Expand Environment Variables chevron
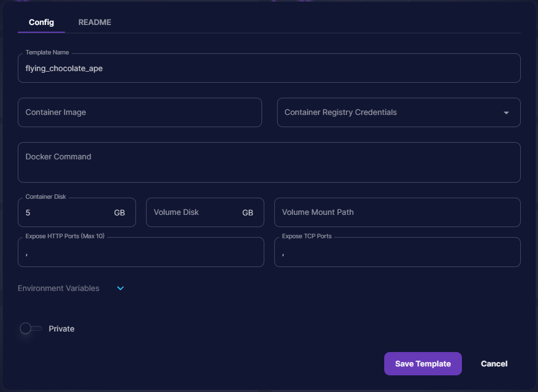The width and height of the screenshot is (538, 392). [x=120, y=288]
